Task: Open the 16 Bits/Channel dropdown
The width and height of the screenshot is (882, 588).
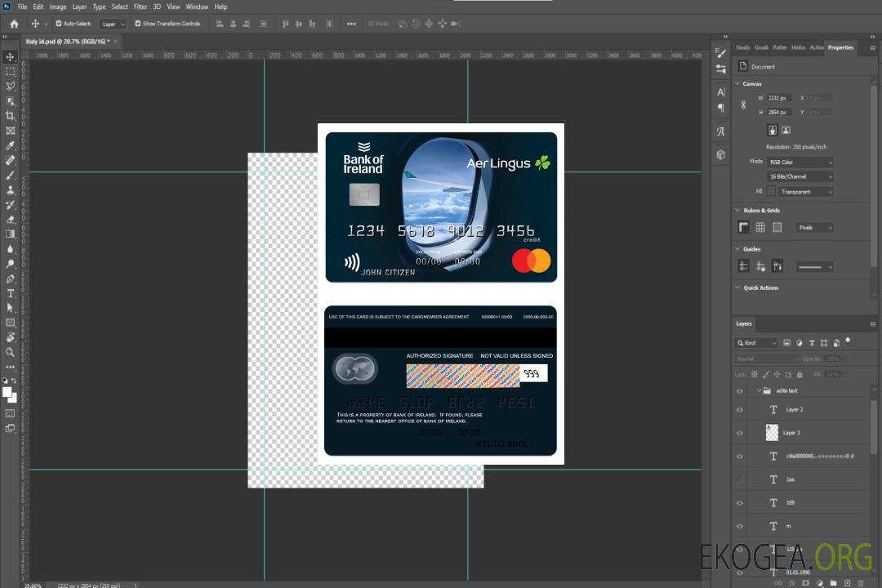Action: 800,176
